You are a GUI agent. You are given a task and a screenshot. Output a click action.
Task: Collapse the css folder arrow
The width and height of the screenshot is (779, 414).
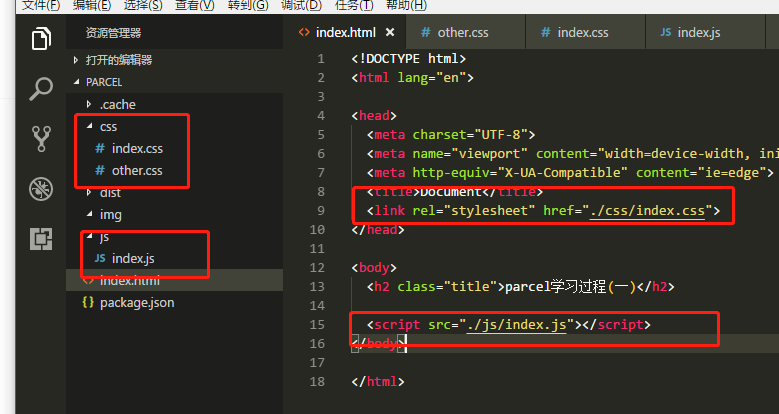click(89, 126)
